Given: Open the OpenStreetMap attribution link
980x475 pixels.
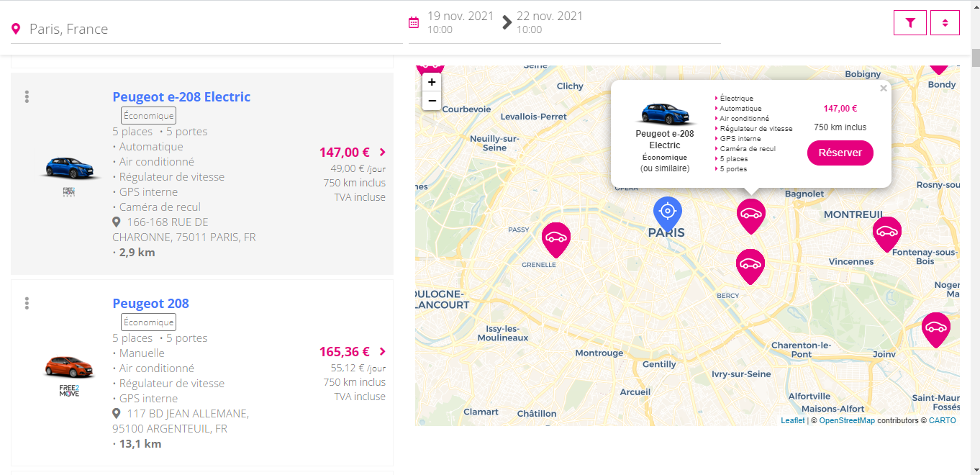Looking at the screenshot, I should click(x=847, y=420).
